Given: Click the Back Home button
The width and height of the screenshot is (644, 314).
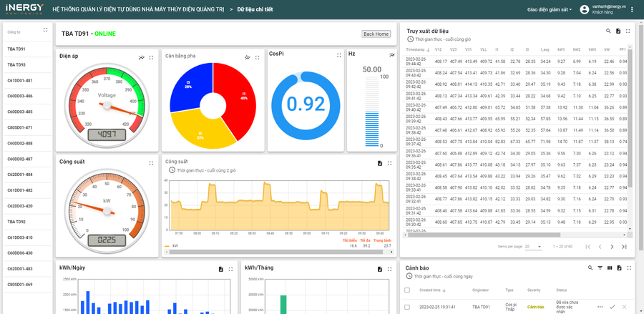Looking at the screenshot, I should tap(376, 34).
